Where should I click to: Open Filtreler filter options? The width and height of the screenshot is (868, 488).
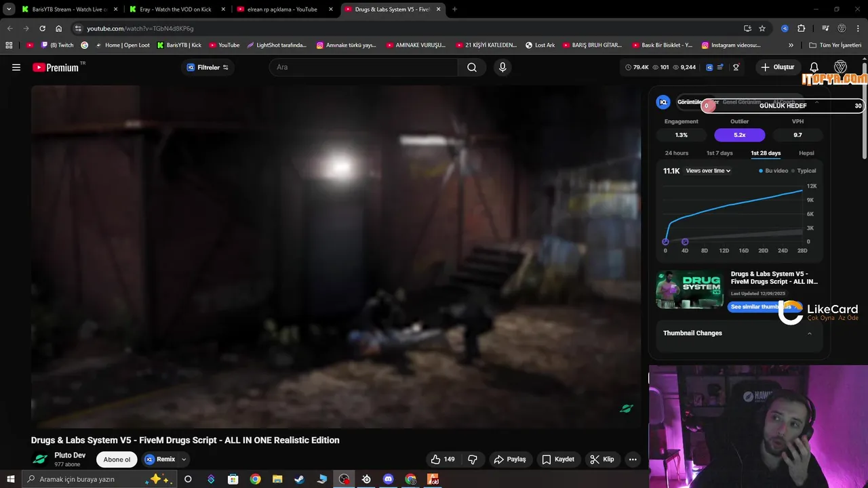pos(208,67)
